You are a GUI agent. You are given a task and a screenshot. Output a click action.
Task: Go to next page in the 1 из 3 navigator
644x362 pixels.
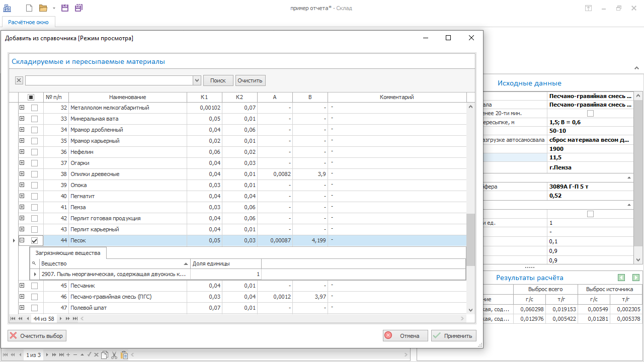coord(54,355)
